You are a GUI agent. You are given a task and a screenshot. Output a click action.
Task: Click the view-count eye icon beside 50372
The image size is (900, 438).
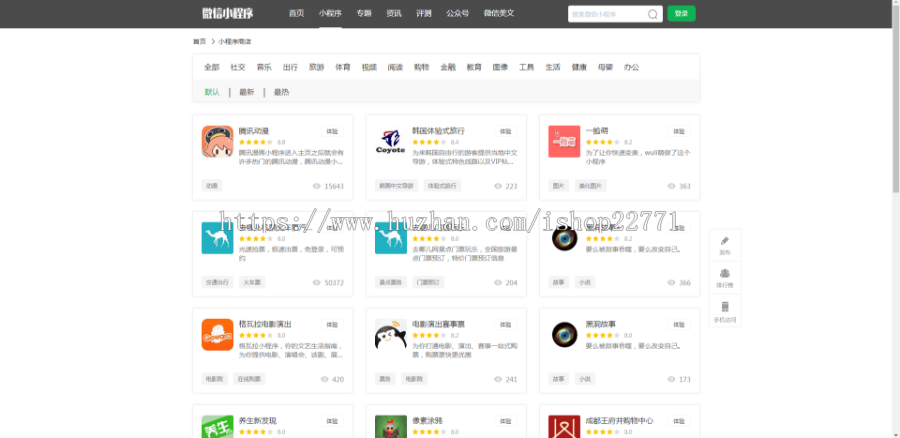pyautogui.click(x=316, y=282)
